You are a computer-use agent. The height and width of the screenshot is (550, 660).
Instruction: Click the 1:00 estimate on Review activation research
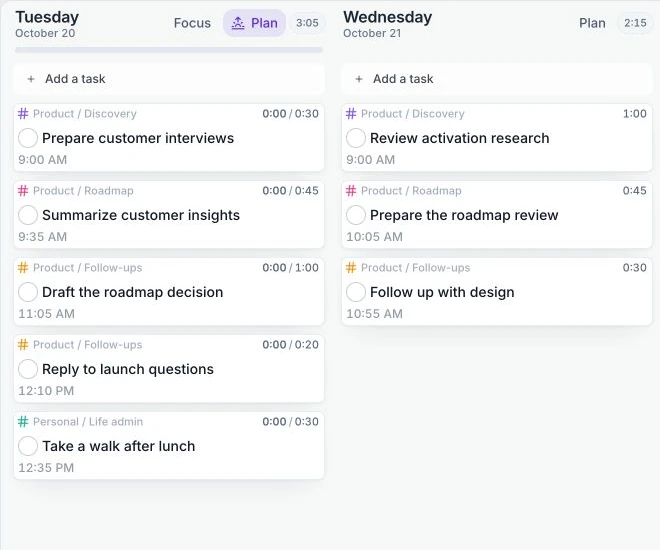click(x=635, y=114)
